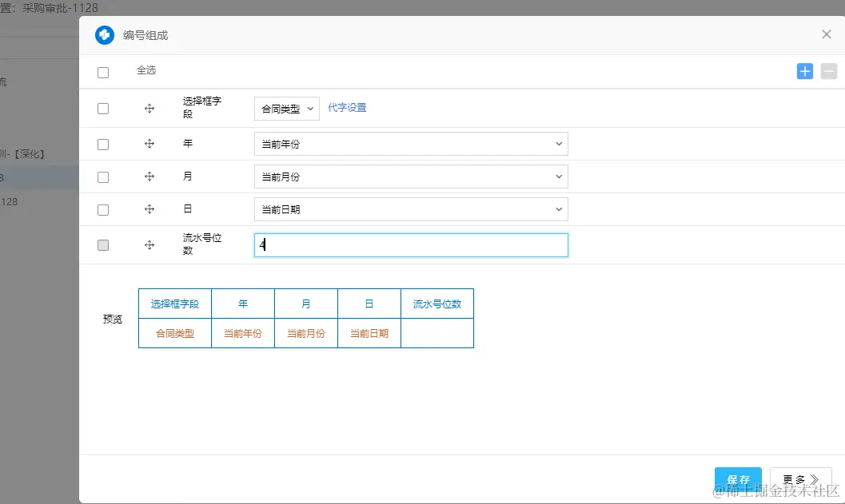Screen dimensions: 845x504
Task: Open the 当前年份 dropdown
Action: [x=411, y=144]
